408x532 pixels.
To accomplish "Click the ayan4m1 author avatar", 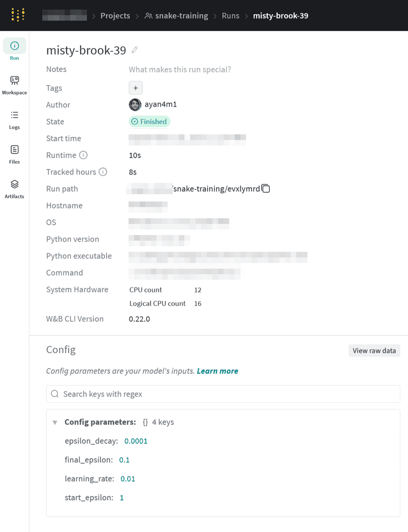I will pos(135,105).
